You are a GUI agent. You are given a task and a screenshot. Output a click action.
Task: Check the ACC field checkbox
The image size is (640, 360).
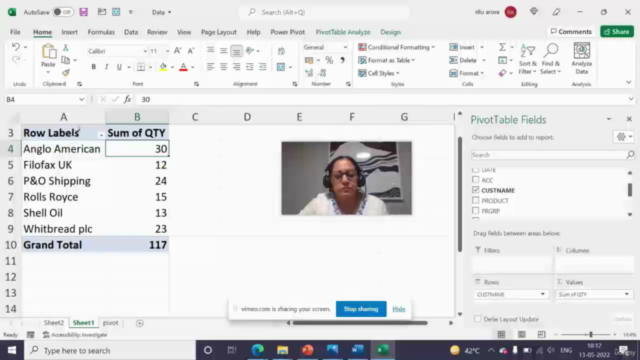[x=476, y=180]
